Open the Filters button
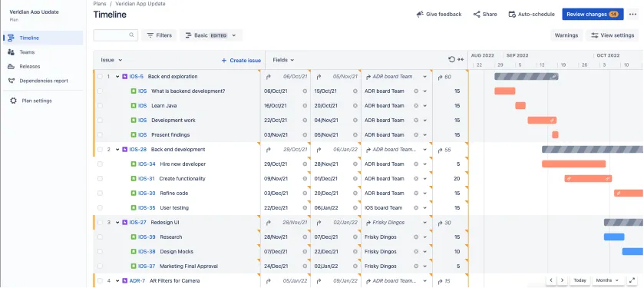Image resolution: width=644 pixels, height=288 pixels. pos(160,35)
